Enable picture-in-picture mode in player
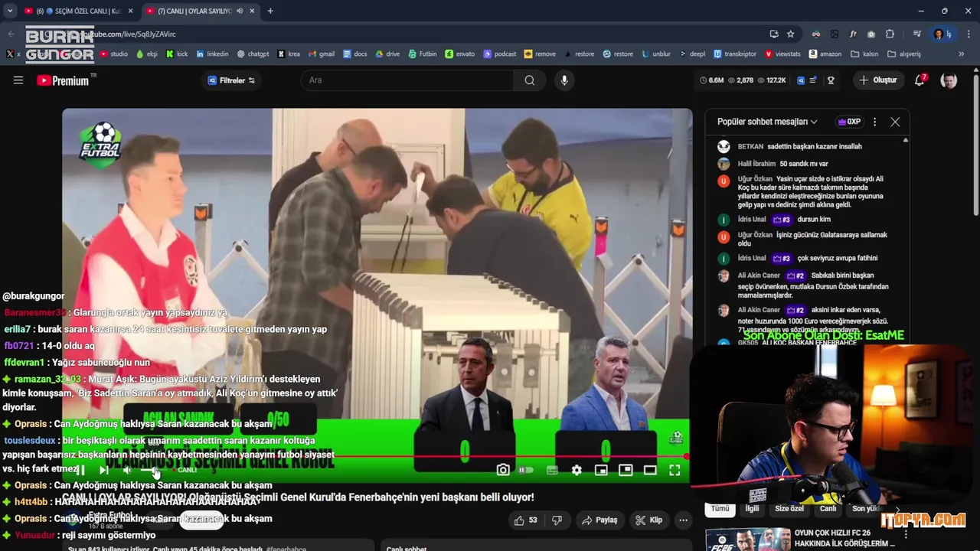This screenshot has height=551, width=980. pos(626,470)
